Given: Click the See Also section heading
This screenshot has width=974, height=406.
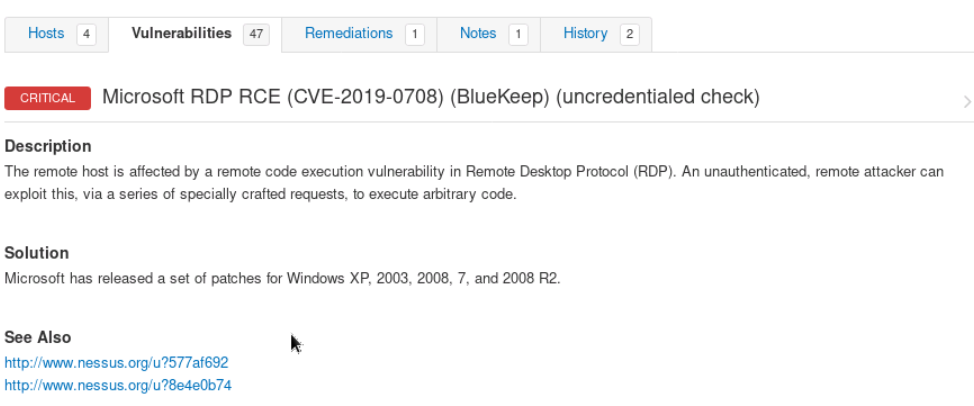Looking at the screenshot, I should (x=38, y=337).
